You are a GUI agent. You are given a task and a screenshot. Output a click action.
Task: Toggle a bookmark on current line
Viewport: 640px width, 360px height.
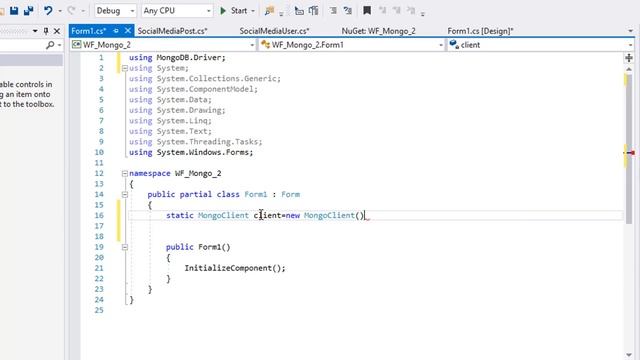tap(367, 11)
